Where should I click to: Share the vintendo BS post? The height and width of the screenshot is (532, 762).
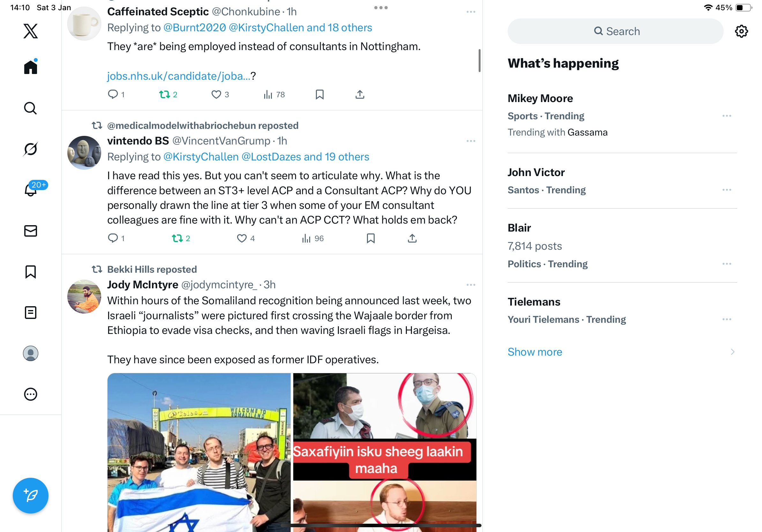pos(412,238)
